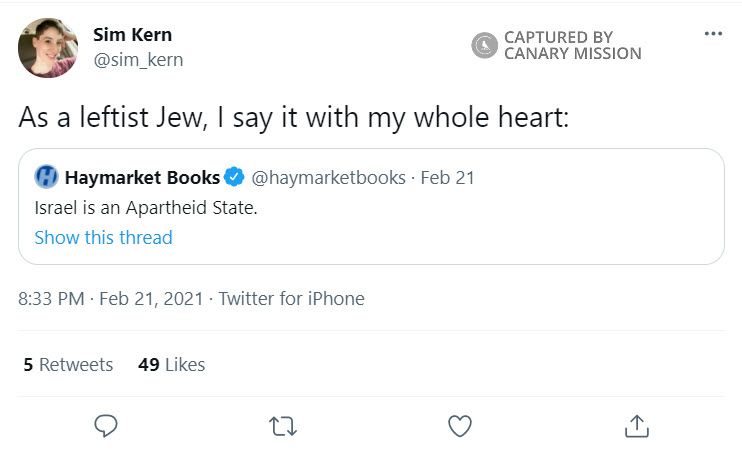Image resolution: width=742 pixels, height=454 pixels.
Task: Click the 8:33 PM Feb 21, 2021 timestamp
Action: (x=110, y=298)
